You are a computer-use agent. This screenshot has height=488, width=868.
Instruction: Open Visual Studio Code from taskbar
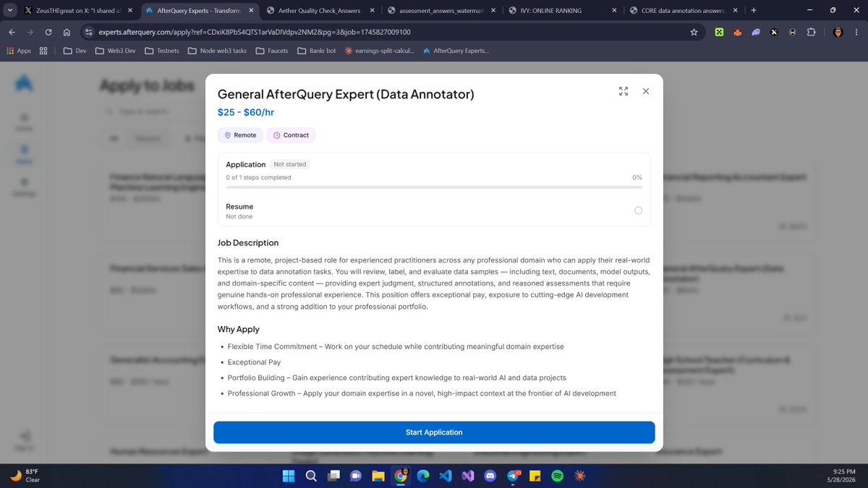(445, 476)
